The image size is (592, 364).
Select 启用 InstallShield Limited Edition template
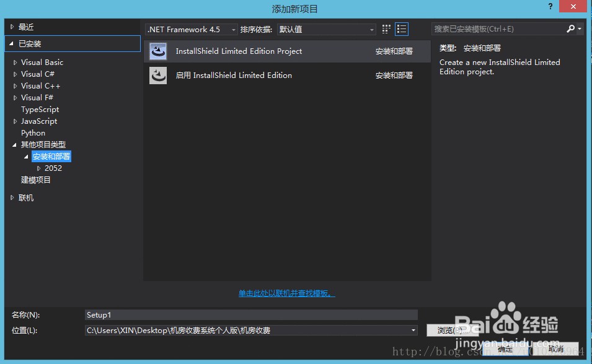(x=287, y=76)
